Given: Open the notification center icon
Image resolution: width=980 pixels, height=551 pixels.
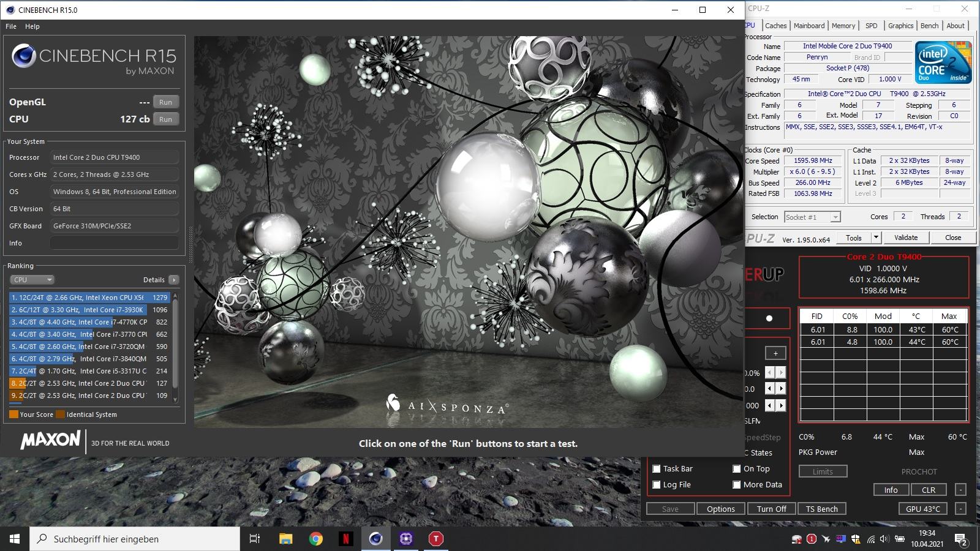Looking at the screenshot, I should [962, 539].
